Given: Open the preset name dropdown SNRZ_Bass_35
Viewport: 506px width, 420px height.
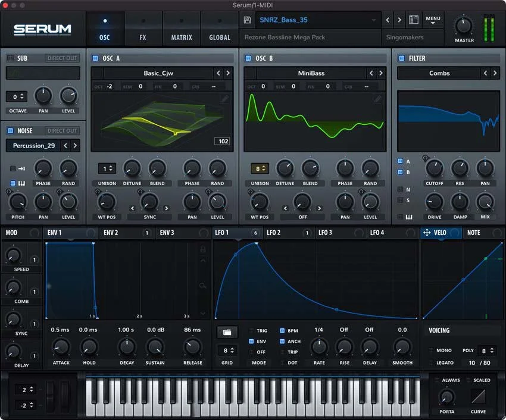Looking at the screenshot, I should [x=317, y=20].
